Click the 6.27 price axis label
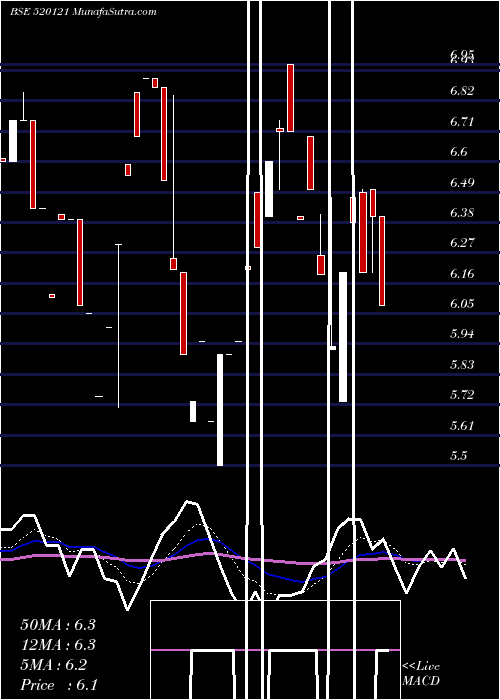Image resolution: width=500 pixels, height=700 pixels. [462, 243]
